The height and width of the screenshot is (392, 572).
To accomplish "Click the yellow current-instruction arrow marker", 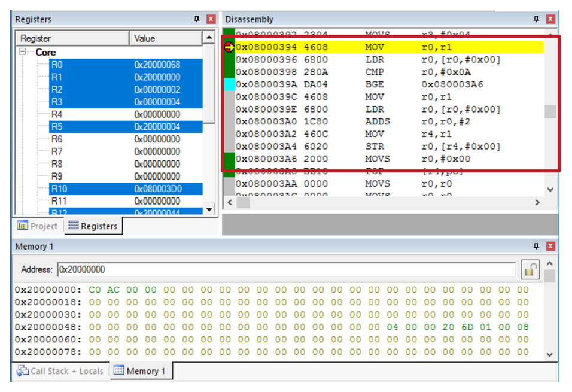I will [x=229, y=47].
